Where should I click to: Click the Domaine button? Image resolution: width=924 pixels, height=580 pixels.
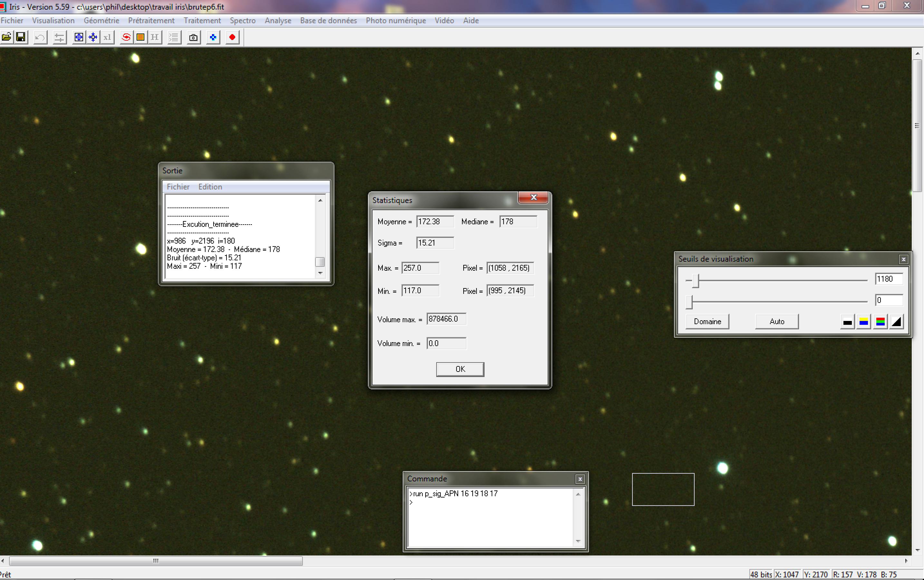pos(707,322)
